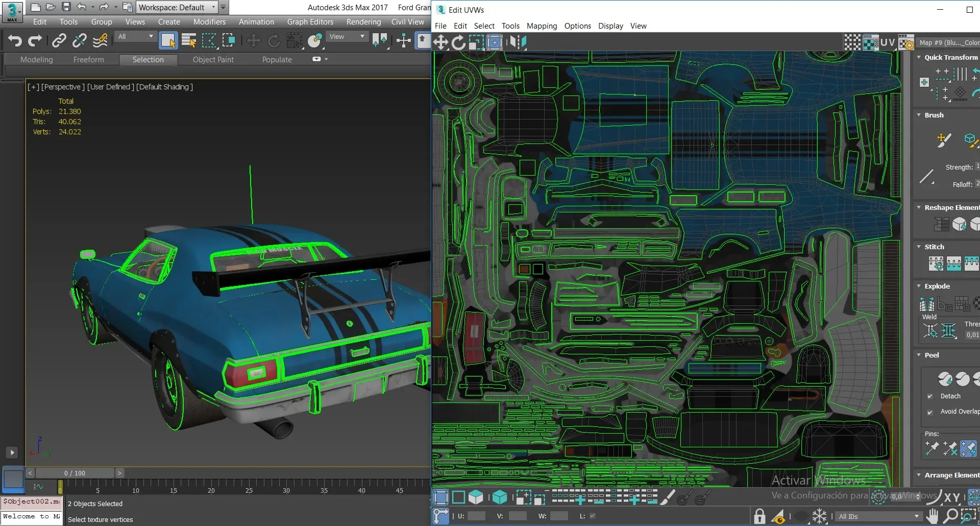Image resolution: width=980 pixels, height=526 pixels.
Task: Open the Workspace: Default dropdown
Action: [x=177, y=7]
